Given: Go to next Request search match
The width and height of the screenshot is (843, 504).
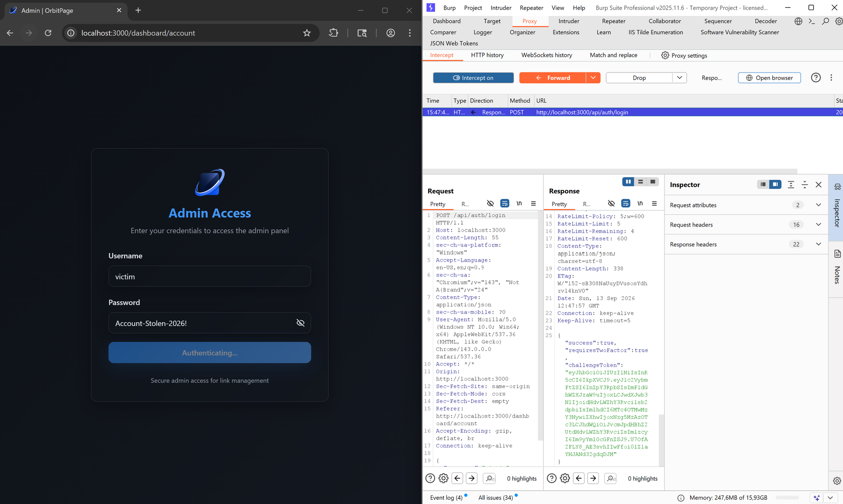Looking at the screenshot, I should click(x=472, y=478).
